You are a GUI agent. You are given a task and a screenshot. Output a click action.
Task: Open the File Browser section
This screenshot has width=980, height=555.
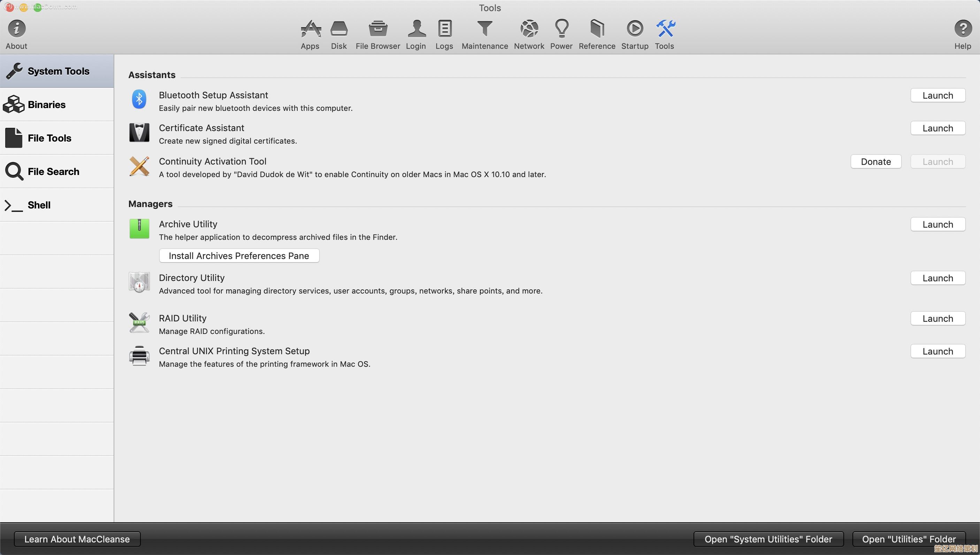(x=377, y=29)
